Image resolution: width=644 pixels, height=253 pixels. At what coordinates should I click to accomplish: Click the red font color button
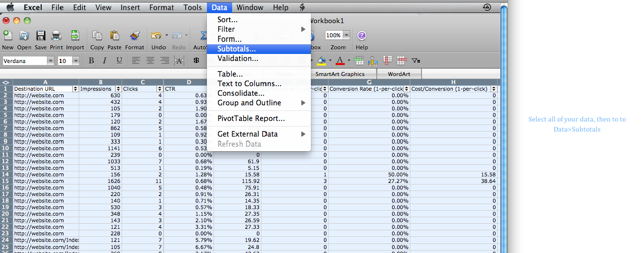tap(340, 60)
